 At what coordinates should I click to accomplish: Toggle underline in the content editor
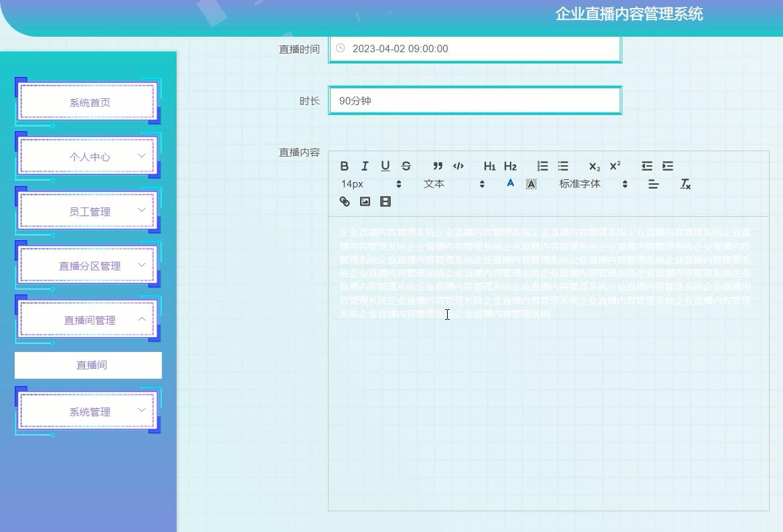click(x=385, y=166)
